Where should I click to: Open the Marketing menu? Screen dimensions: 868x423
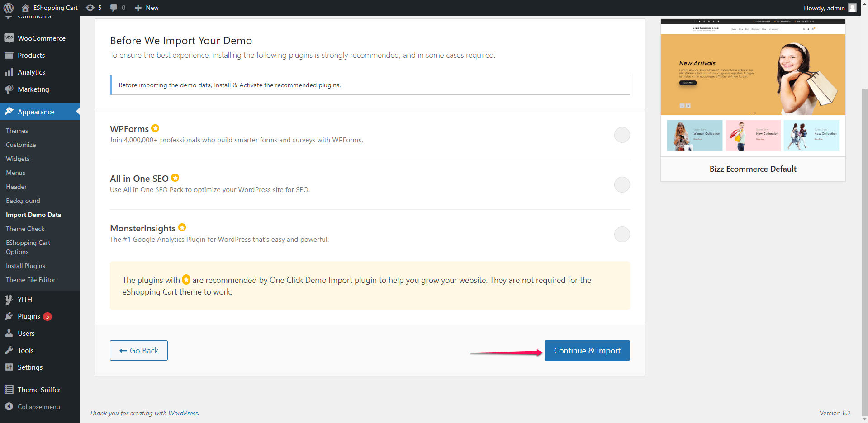[40, 89]
